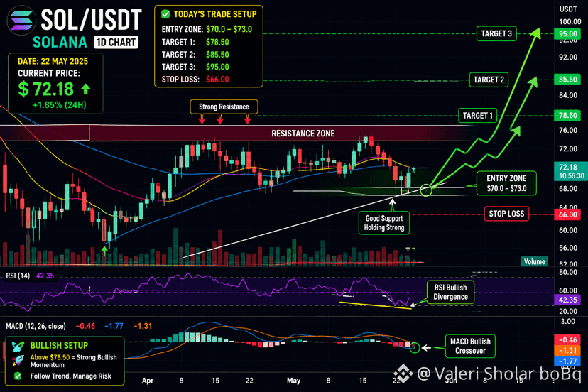Screen dimensions: 588x392
Task: Click the CURRENT PRICE: label
Action: coord(49,73)
